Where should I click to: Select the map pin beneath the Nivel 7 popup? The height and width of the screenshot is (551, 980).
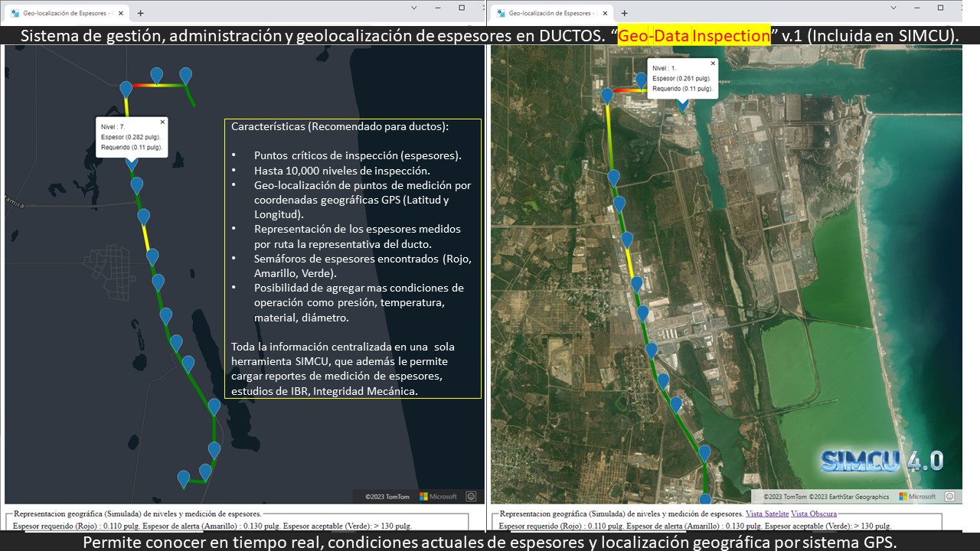pos(132,162)
